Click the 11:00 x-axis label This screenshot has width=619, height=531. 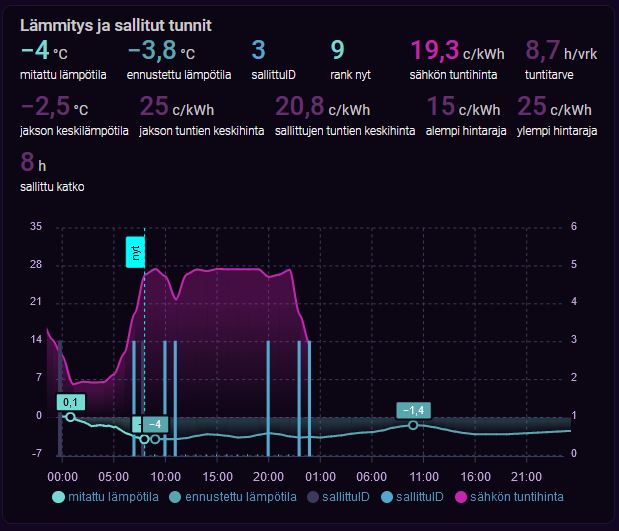(x=424, y=477)
